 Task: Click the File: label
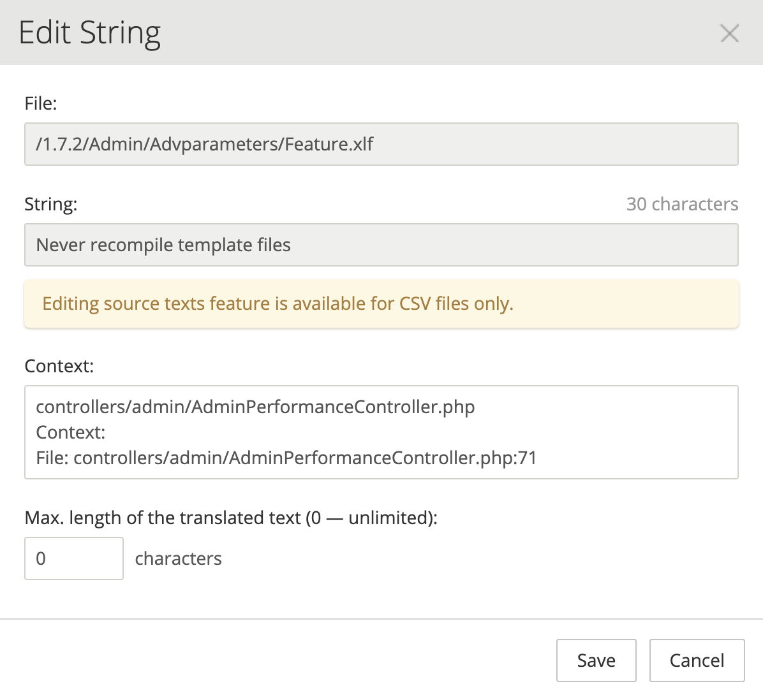pos(41,103)
